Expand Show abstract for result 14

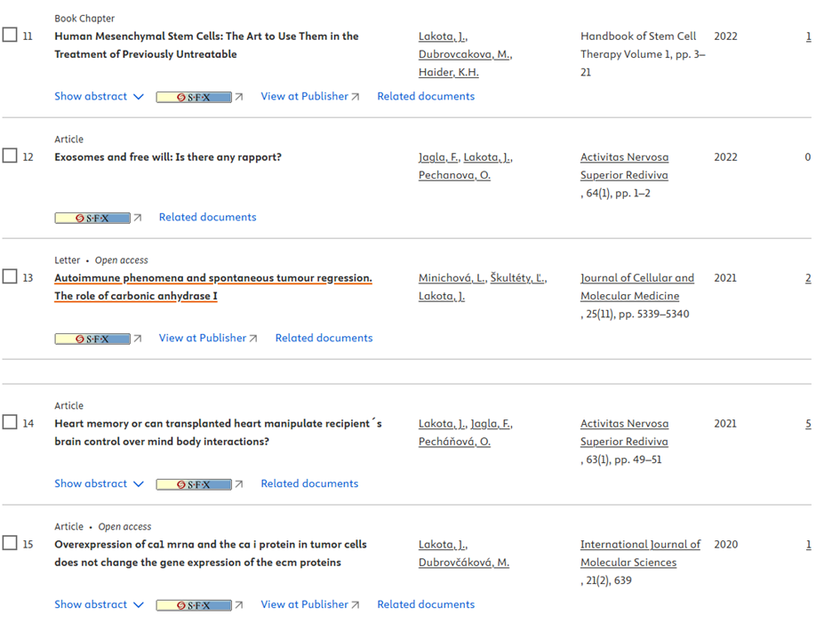98,483
